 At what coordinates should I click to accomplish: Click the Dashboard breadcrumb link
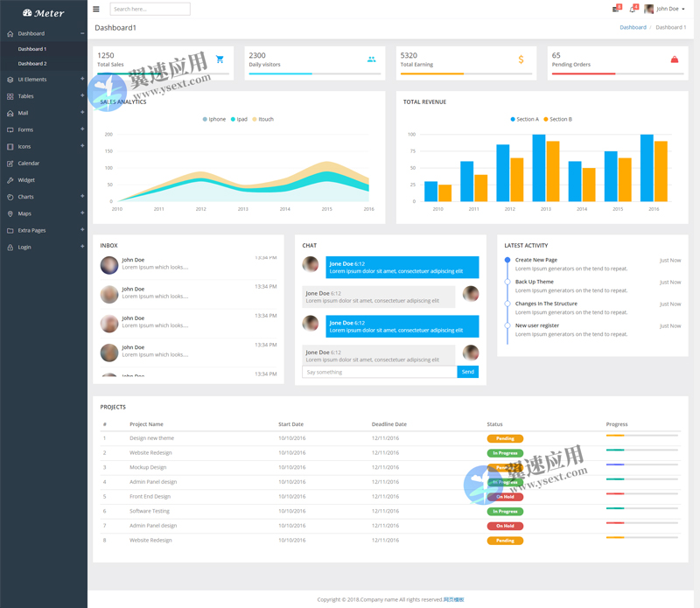tap(633, 27)
